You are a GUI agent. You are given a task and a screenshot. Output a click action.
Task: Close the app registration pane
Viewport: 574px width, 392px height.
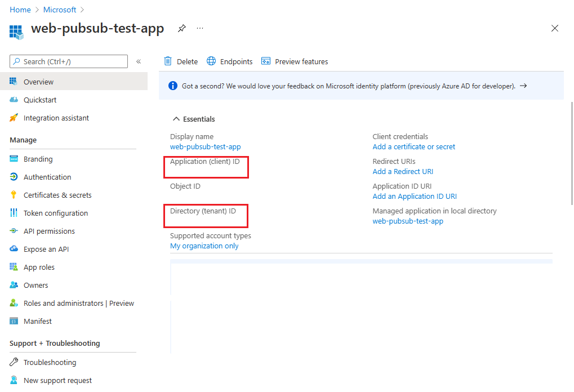tap(555, 28)
